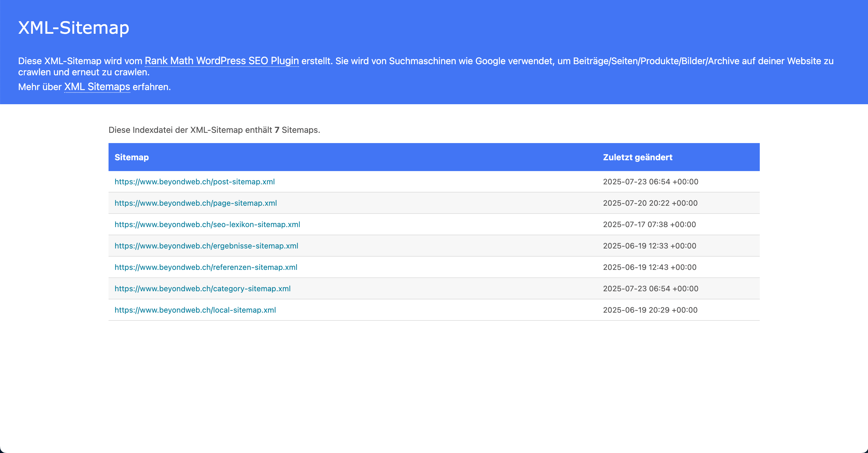Image resolution: width=868 pixels, height=453 pixels.
Task: Open the Rank Math WordPress SEO Plugin link
Action: (222, 61)
